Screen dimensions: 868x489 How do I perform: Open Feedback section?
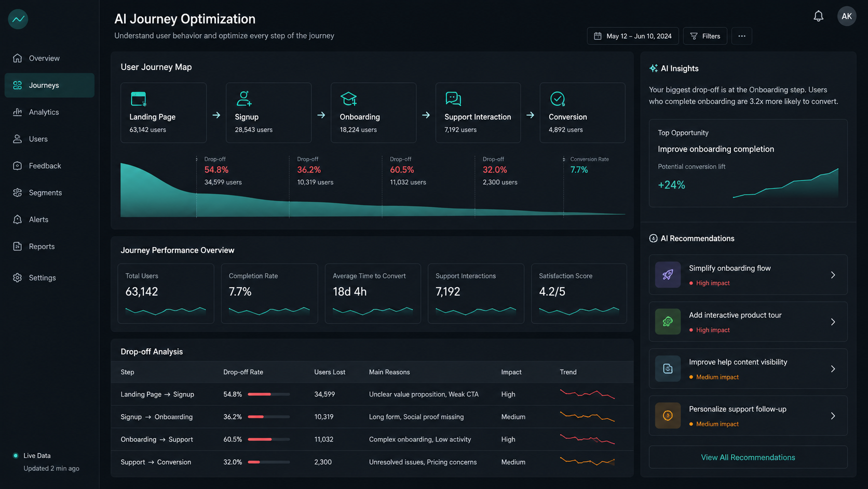coord(49,166)
